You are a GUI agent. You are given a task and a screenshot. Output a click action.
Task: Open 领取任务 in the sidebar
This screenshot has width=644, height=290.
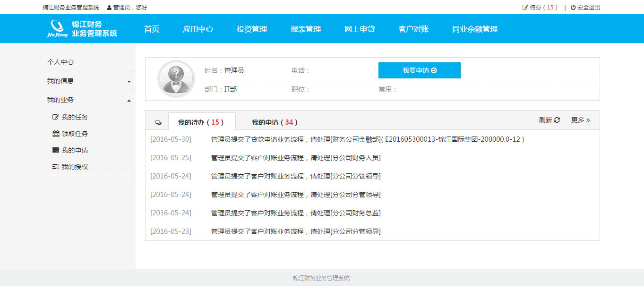pyautogui.click(x=74, y=134)
